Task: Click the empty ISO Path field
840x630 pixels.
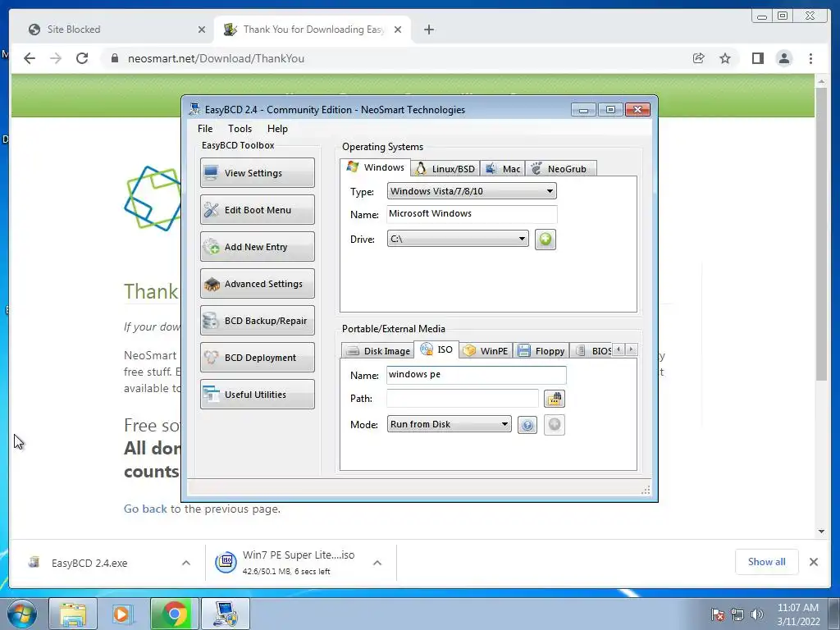Action: 463,398
